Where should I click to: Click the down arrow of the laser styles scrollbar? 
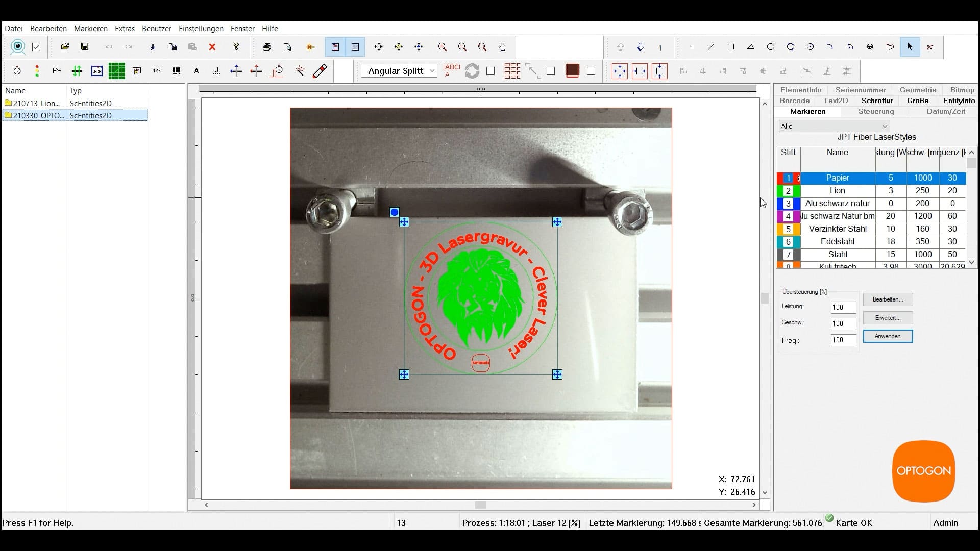click(971, 262)
